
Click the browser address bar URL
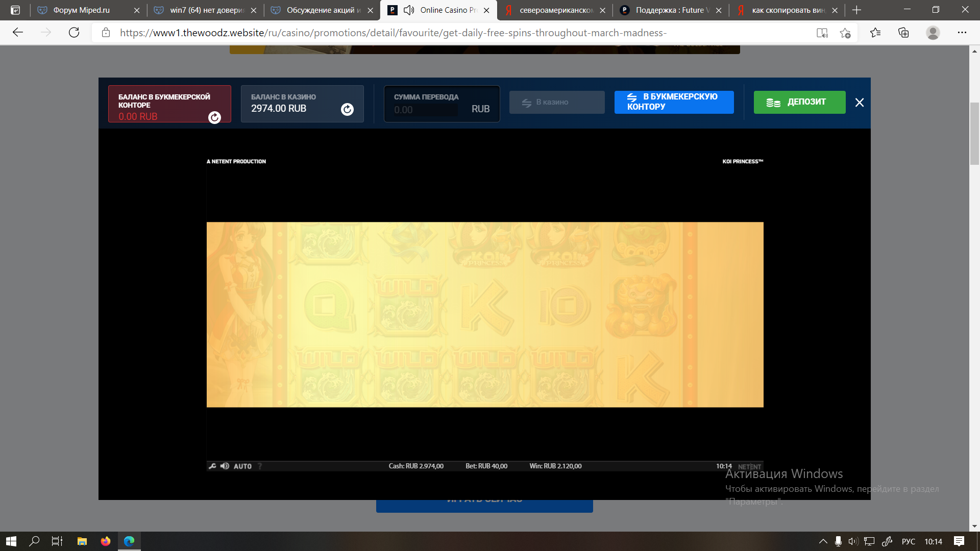click(x=393, y=33)
